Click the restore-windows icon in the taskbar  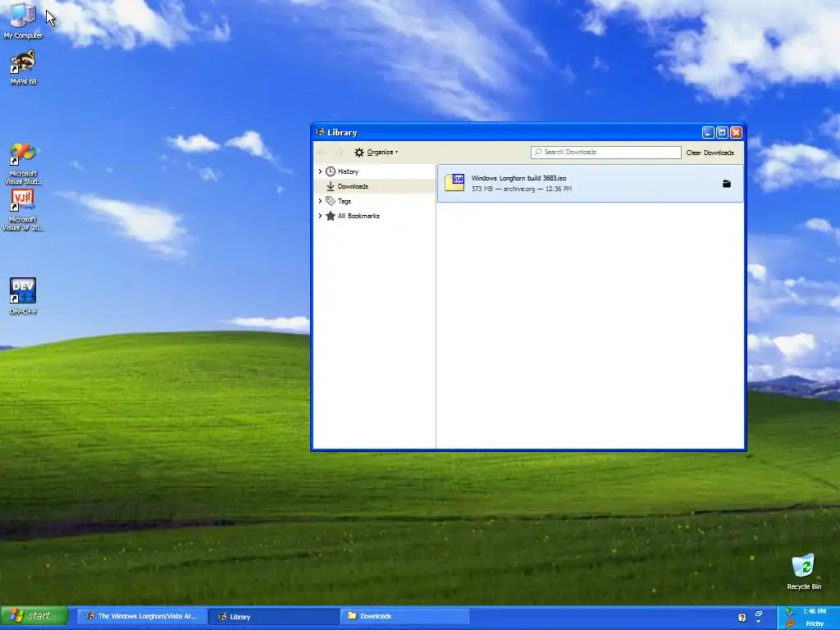point(759,614)
